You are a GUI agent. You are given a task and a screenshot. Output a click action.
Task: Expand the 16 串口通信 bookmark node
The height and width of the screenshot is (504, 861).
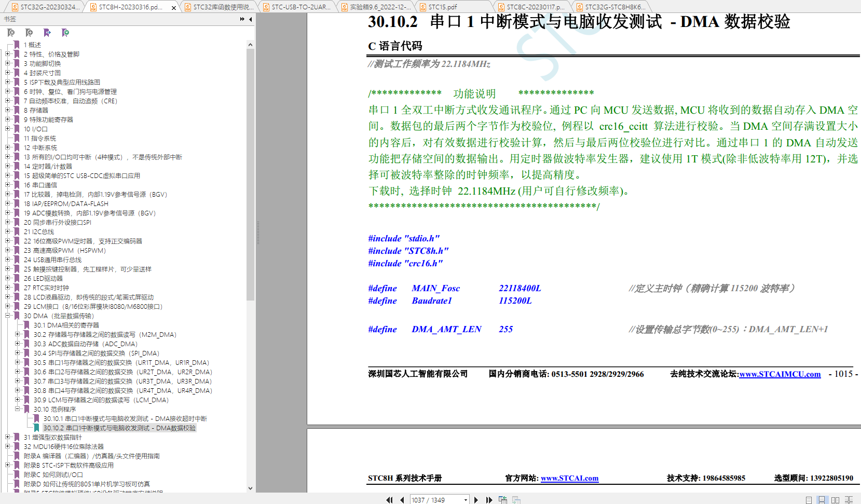point(7,185)
